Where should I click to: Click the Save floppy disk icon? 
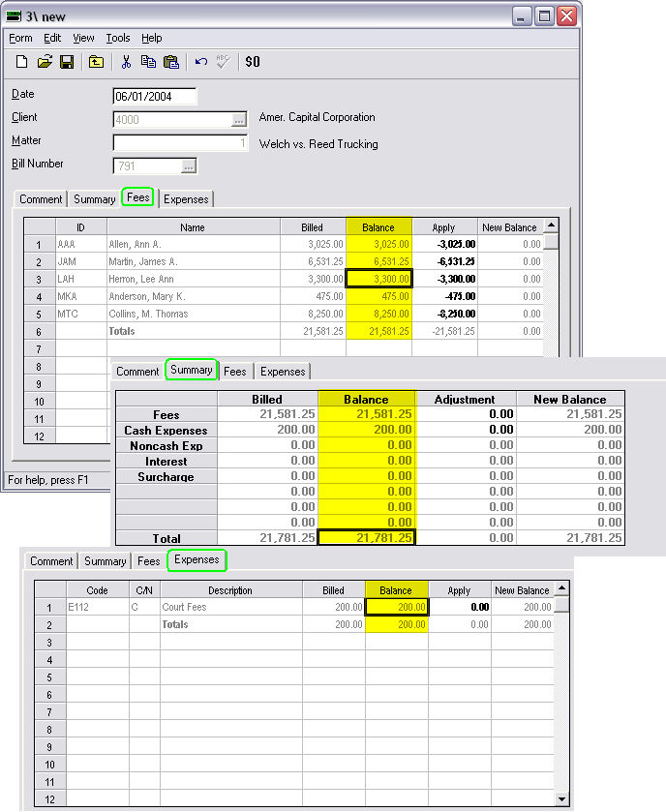pos(67,62)
